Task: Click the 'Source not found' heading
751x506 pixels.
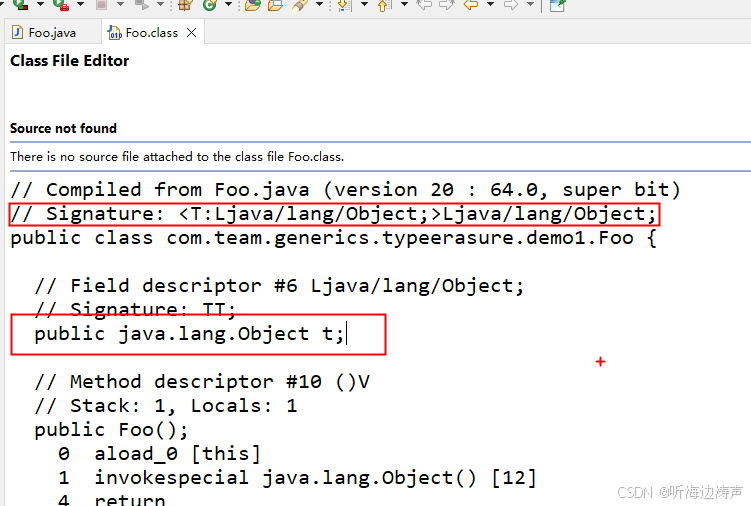Action: [x=63, y=128]
